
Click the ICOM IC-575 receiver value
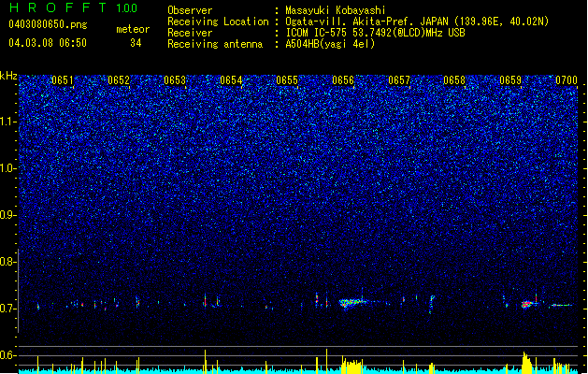(375, 33)
